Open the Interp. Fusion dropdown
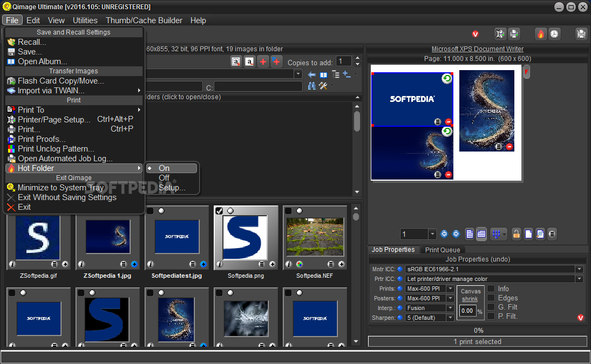Viewport: 591px width, 364px height. 450,308
